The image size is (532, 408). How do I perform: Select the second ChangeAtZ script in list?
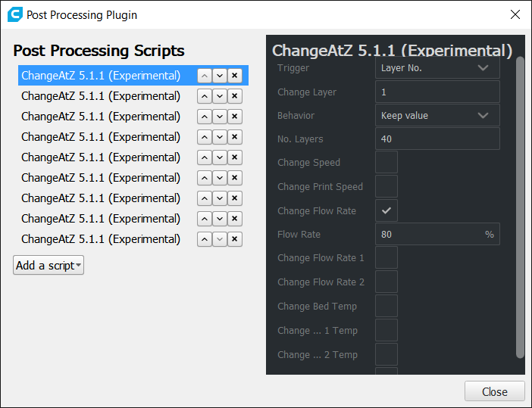point(101,96)
